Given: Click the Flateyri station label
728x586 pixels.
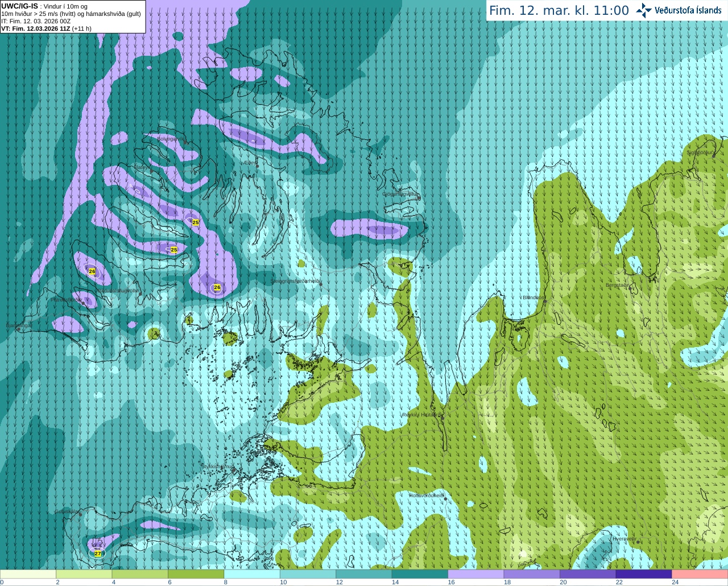Looking at the screenshot, I should (x=141, y=167).
